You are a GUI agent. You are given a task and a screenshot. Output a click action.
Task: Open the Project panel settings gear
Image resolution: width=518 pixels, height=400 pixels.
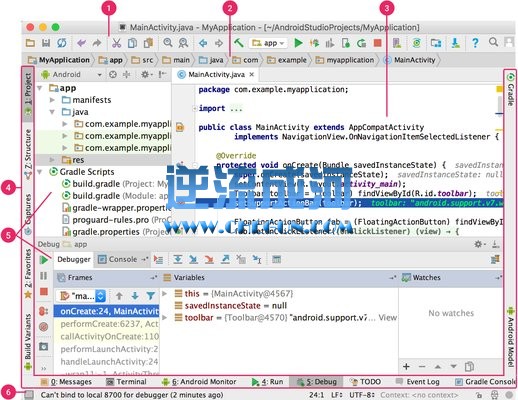146,74
